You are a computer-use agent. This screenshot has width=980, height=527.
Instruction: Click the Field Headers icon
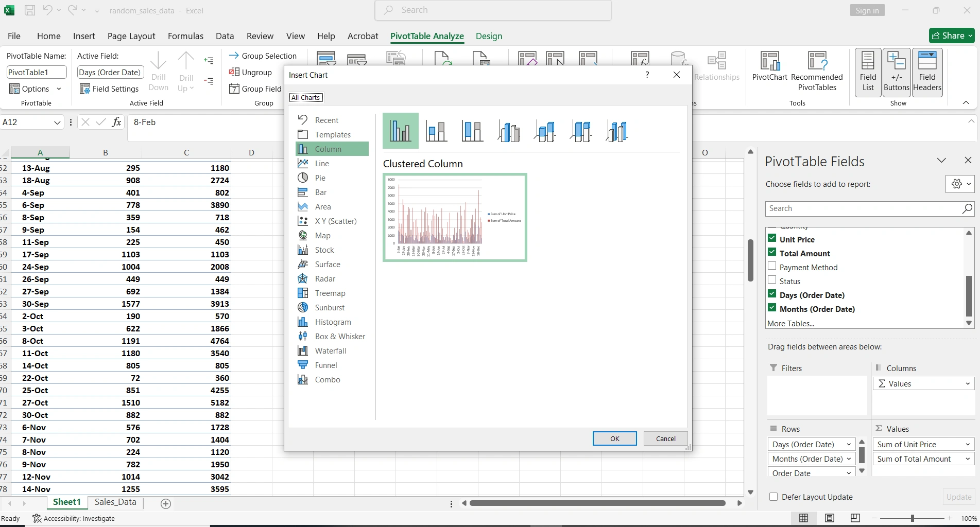tap(926, 71)
